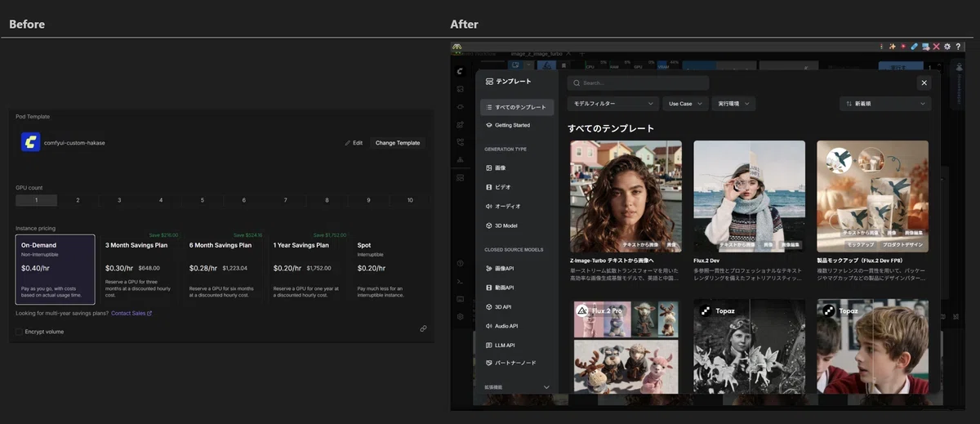Click the モックアップ tag on the mockup card
980x424 pixels.
(x=861, y=244)
